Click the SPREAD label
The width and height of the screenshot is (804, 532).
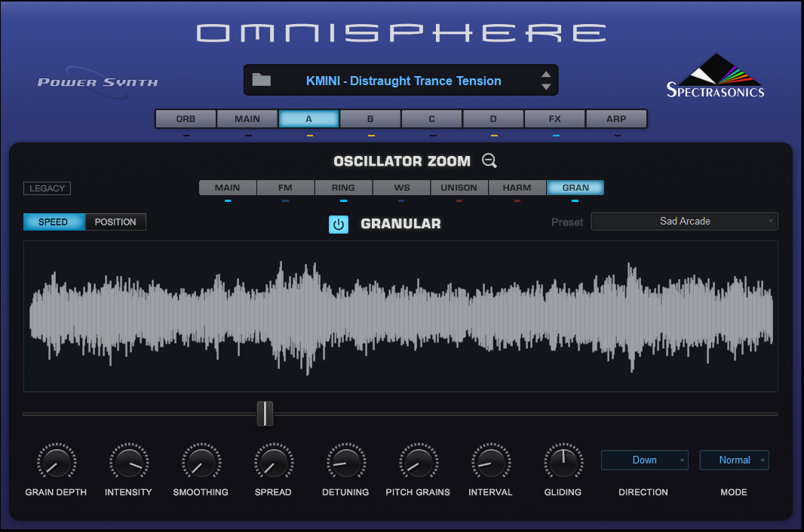[273, 492]
